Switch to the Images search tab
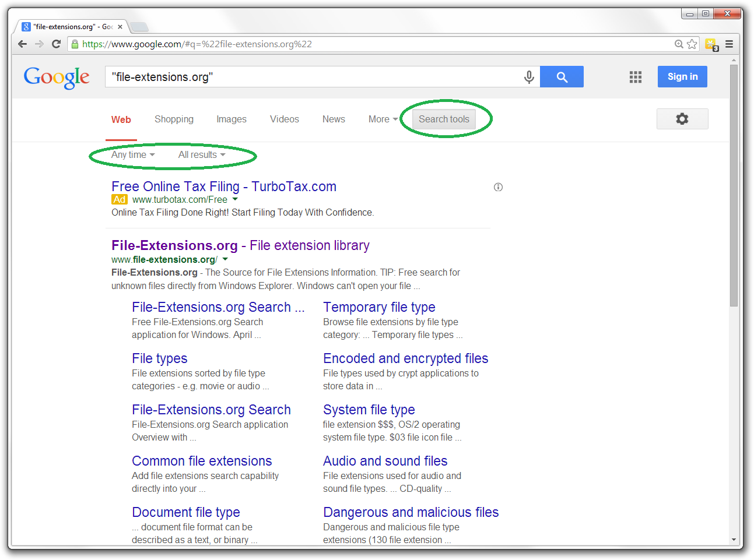The width and height of the screenshot is (754, 560). tap(232, 119)
